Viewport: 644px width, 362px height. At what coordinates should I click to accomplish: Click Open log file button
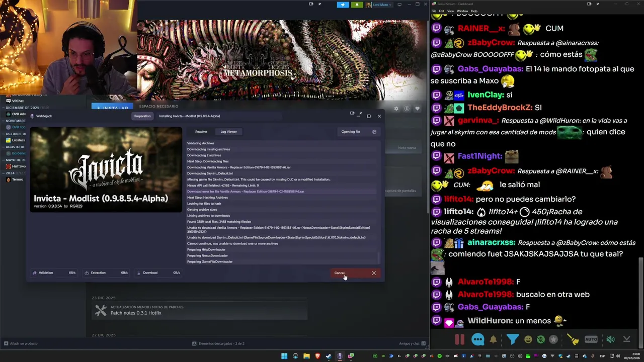(x=359, y=132)
